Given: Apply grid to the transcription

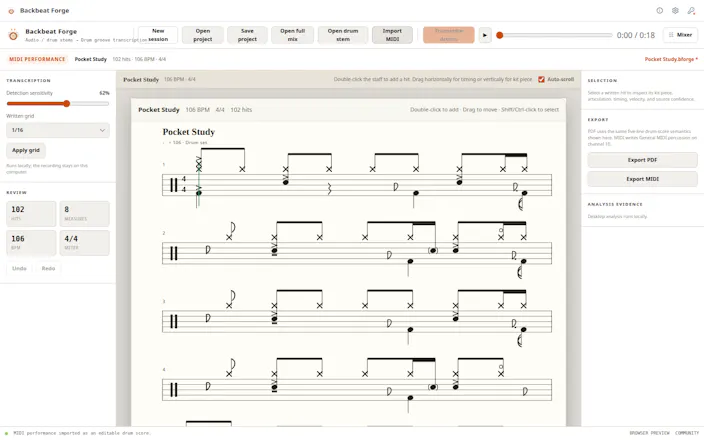Looking at the screenshot, I should point(26,150).
